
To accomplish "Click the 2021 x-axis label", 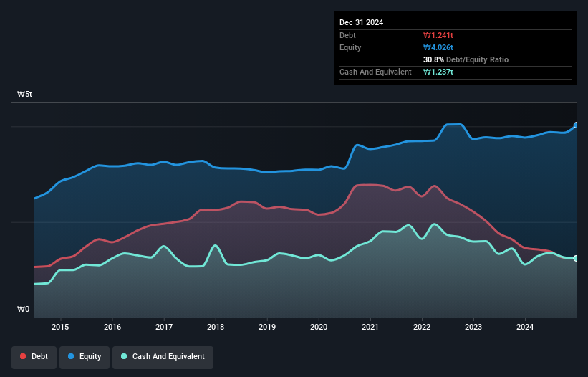I will click(x=370, y=327).
